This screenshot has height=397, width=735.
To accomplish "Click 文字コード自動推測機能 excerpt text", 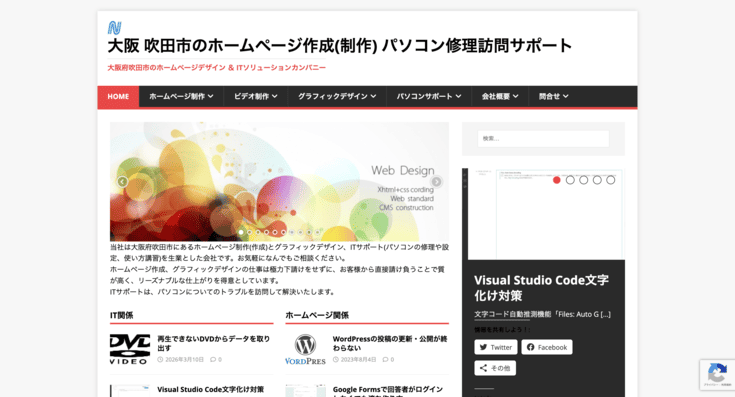I will [542, 314].
